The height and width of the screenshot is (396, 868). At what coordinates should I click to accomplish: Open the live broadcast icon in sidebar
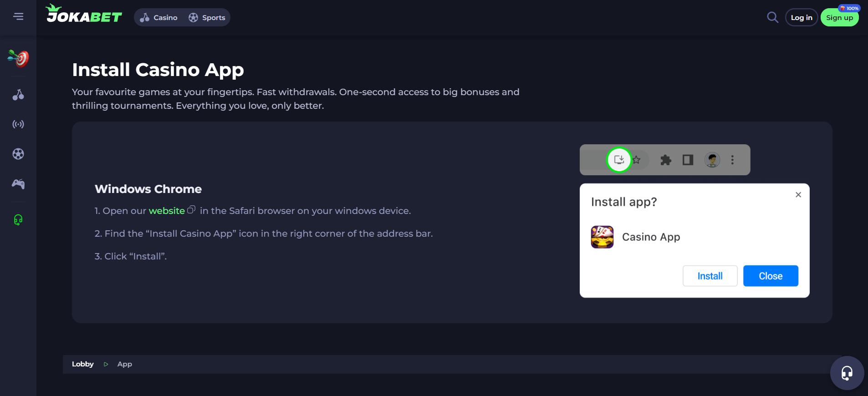pos(18,124)
